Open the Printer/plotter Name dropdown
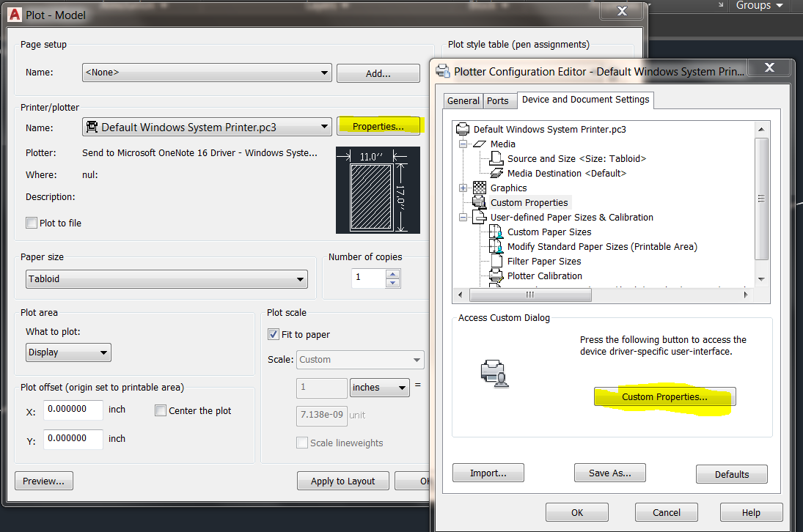This screenshot has height=532, width=803. tap(207, 127)
